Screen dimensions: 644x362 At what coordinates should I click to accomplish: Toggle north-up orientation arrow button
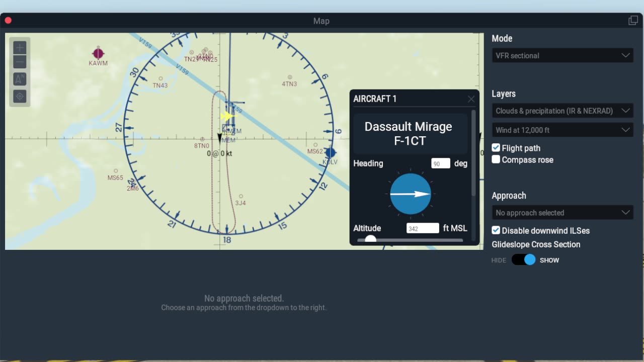click(20, 79)
